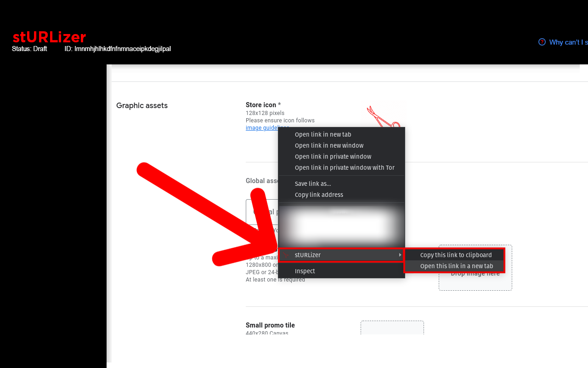
Task: Click the "Please ensure icon follows" text
Action: point(280,121)
